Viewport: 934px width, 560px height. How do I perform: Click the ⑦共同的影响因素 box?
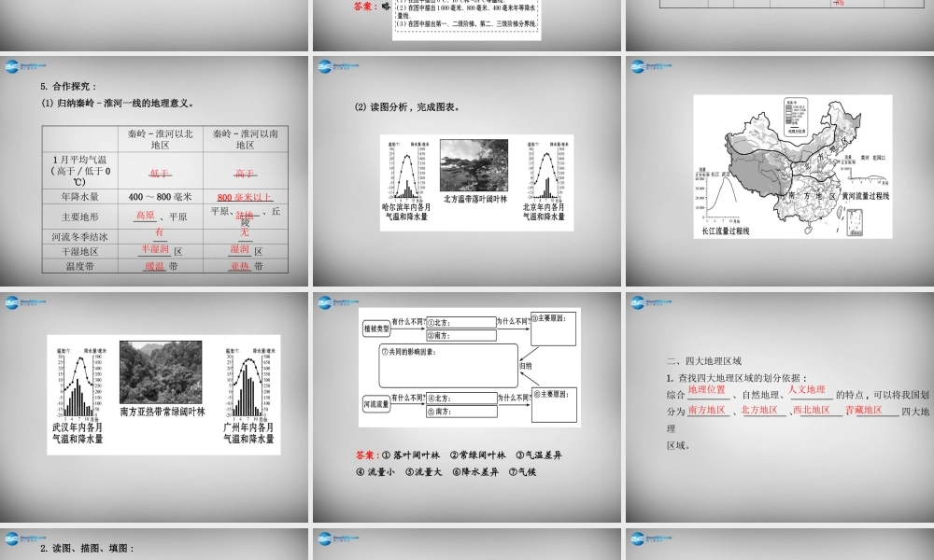pyautogui.click(x=448, y=365)
